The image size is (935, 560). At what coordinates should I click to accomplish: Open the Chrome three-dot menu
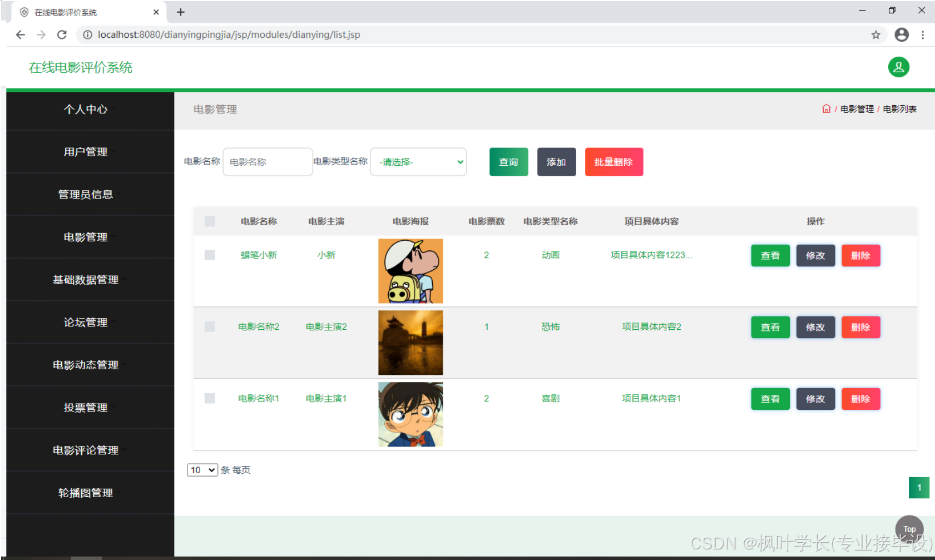tap(923, 35)
